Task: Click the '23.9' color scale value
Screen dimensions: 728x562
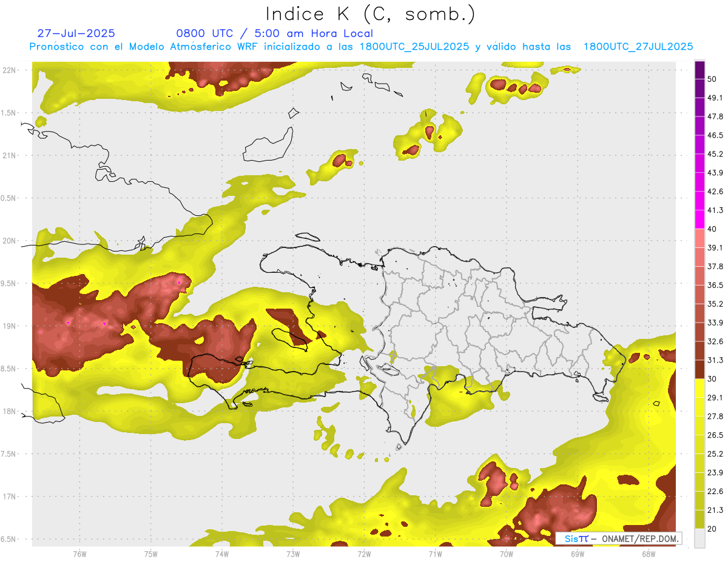Action: [715, 472]
